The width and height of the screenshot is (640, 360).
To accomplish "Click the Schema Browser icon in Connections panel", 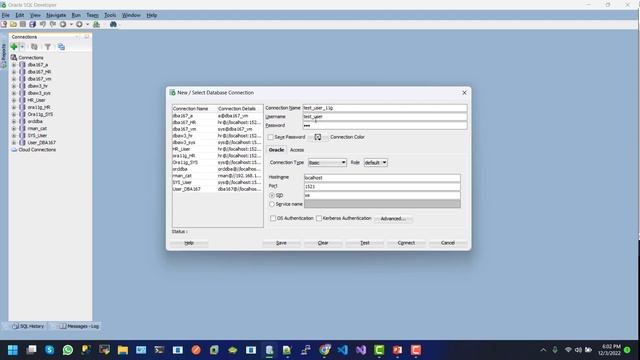I will click(61, 47).
